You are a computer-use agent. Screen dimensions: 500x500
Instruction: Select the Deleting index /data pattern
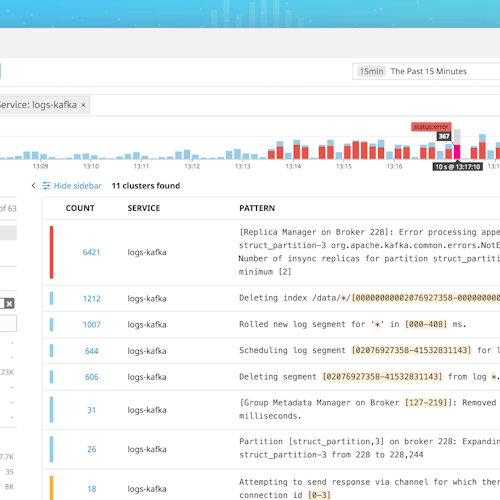pyautogui.click(x=369, y=298)
